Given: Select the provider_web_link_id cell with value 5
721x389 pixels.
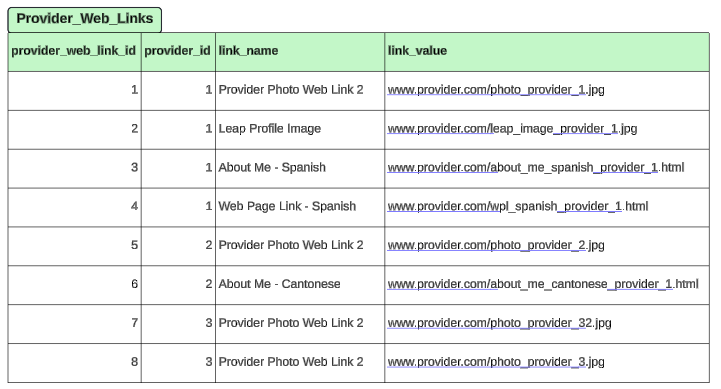Looking at the screenshot, I should [74, 246].
